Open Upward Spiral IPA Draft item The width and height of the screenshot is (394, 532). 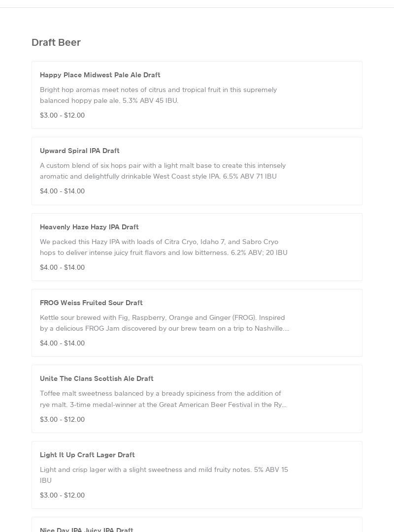pyautogui.click(x=80, y=151)
